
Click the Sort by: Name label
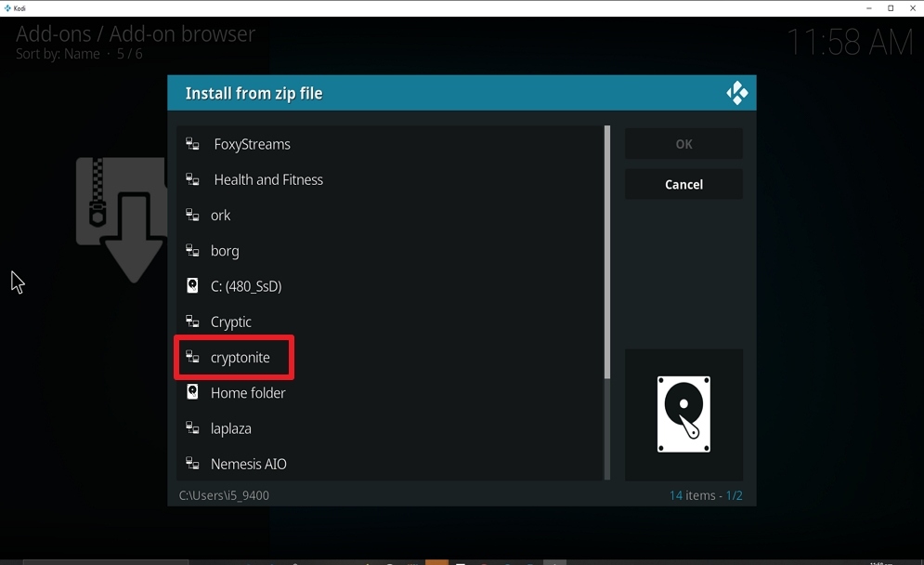58,54
